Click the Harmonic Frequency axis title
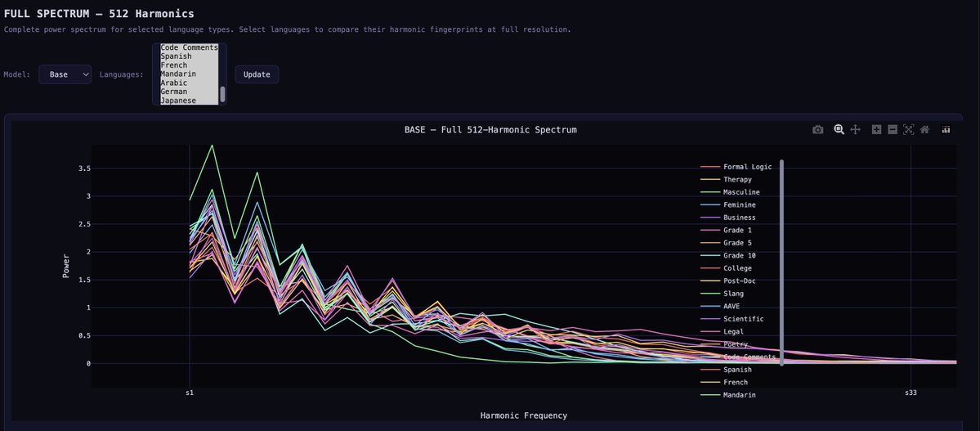 pos(524,415)
